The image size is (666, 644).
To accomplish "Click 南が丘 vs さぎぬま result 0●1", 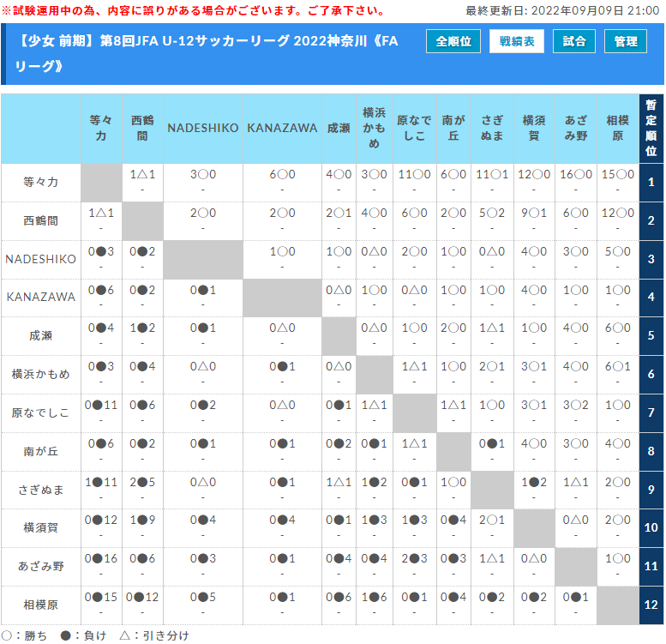I will (x=492, y=444).
